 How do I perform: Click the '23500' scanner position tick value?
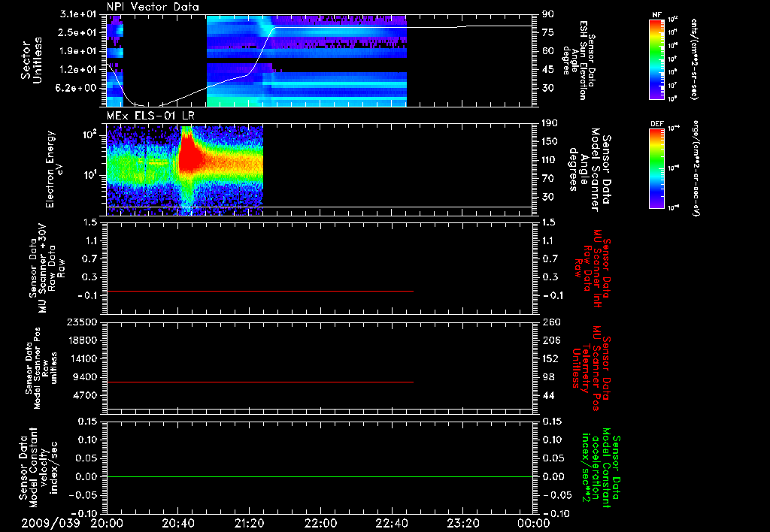81,322
